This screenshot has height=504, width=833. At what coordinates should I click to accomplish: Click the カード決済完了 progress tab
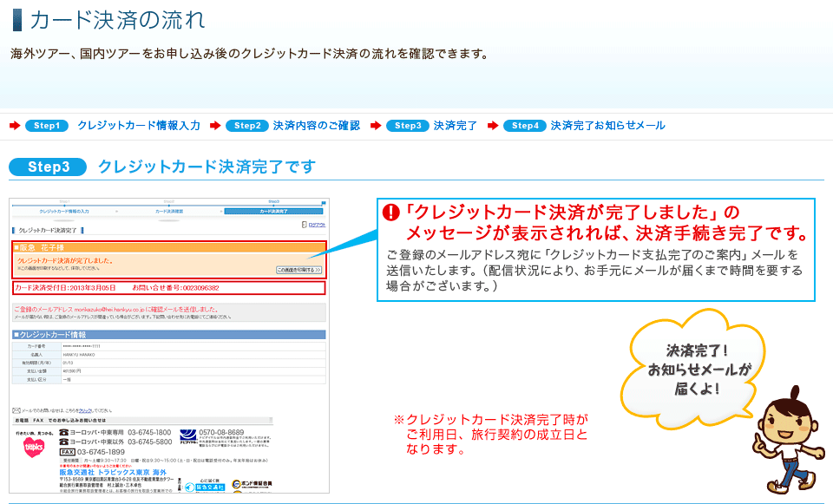[x=272, y=211]
